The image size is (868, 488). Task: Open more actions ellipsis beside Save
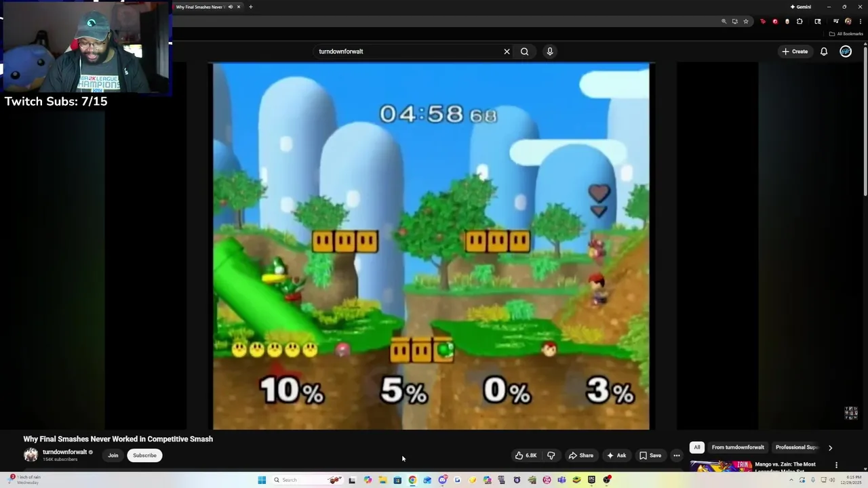pyautogui.click(x=676, y=455)
